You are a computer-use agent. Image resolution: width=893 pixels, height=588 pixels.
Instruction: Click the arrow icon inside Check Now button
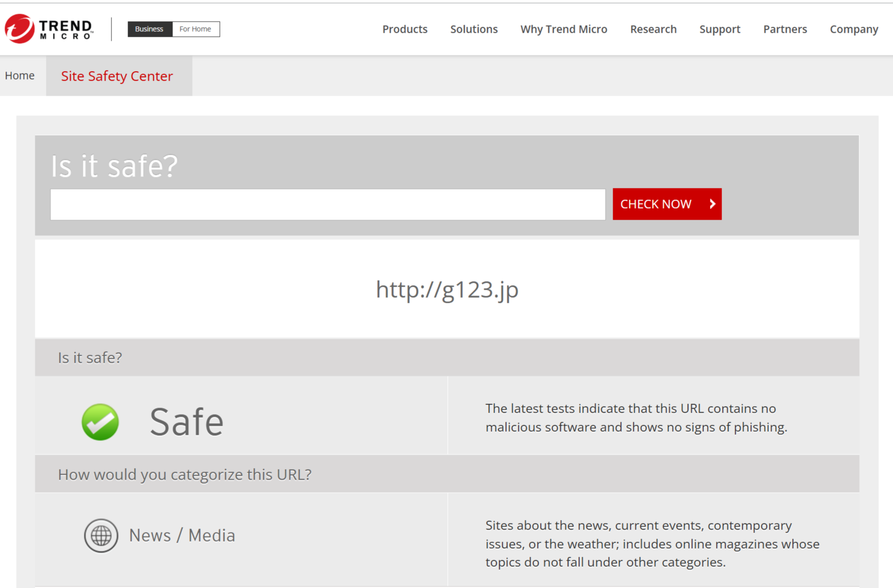click(x=712, y=204)
